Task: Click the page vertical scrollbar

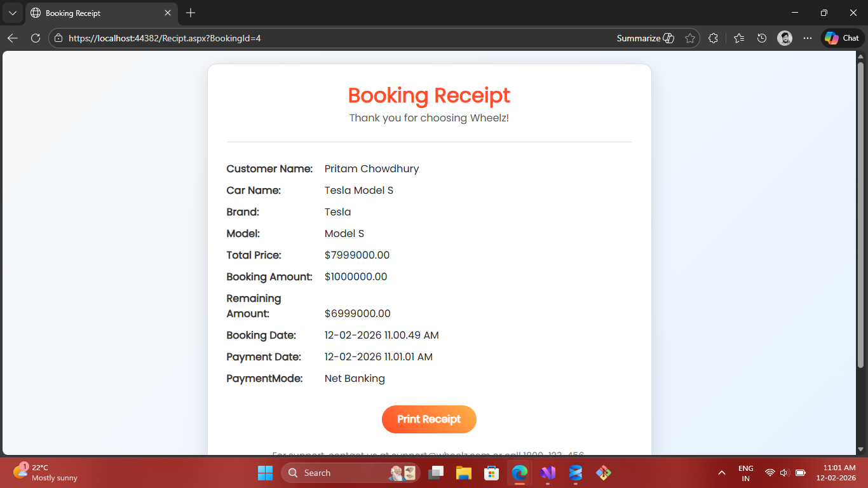Action: [861, 216]
